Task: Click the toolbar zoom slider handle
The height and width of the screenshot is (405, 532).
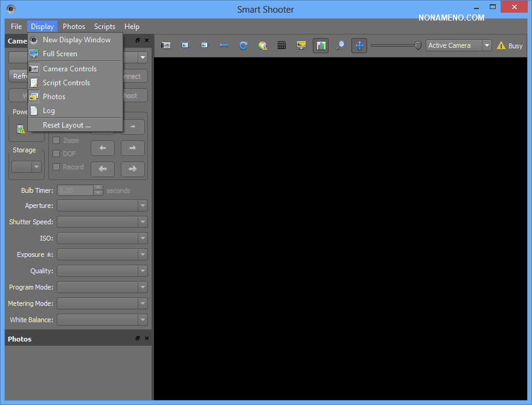Action: [x=418, y=45]
